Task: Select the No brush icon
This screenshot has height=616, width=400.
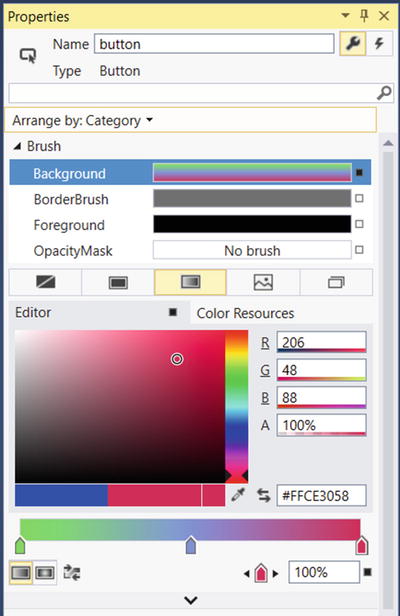Action: point(46,282)
